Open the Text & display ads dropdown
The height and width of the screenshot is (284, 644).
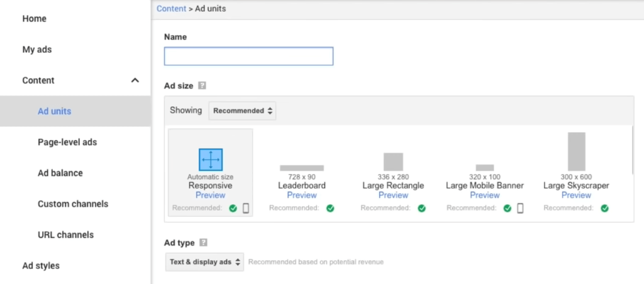(204, 262)
